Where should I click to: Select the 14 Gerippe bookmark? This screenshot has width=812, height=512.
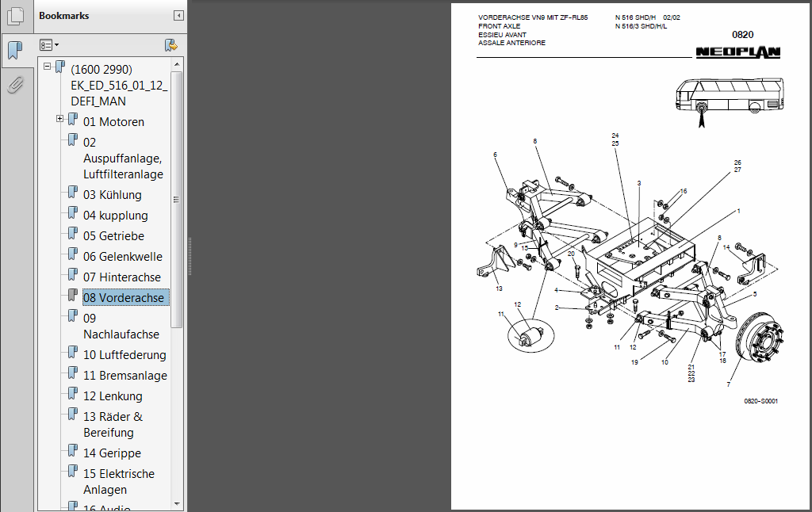(112, 453)
